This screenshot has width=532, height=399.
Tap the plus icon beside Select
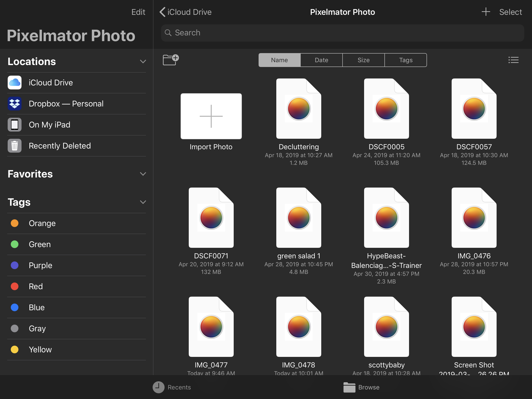click(x=486, y=12)
